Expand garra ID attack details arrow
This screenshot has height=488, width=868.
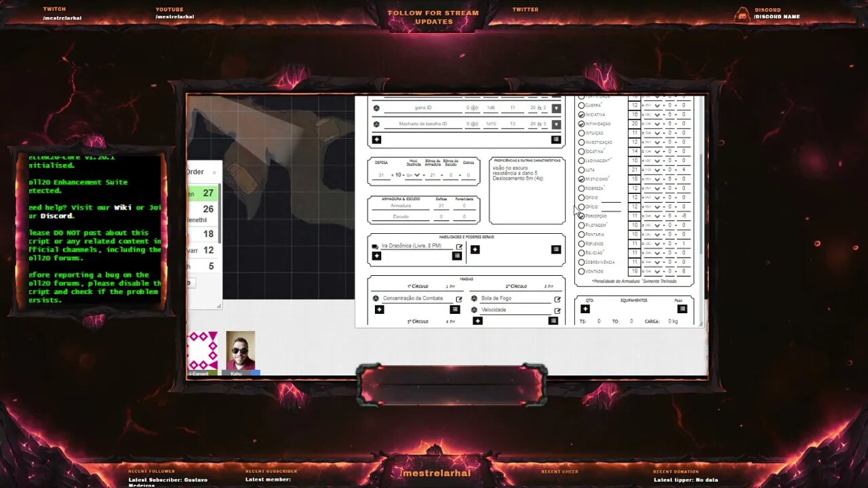coord(557,108)
